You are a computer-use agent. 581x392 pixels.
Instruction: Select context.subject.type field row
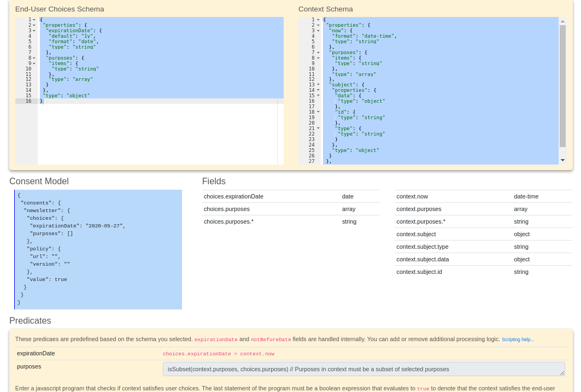483,247
